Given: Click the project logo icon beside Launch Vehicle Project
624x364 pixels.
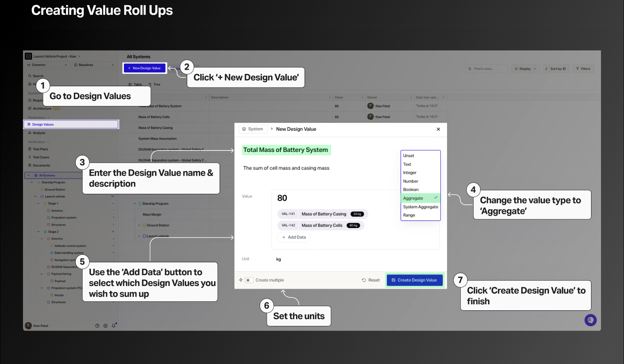Looking at the screenshot, I should click(x=28, y=56).
